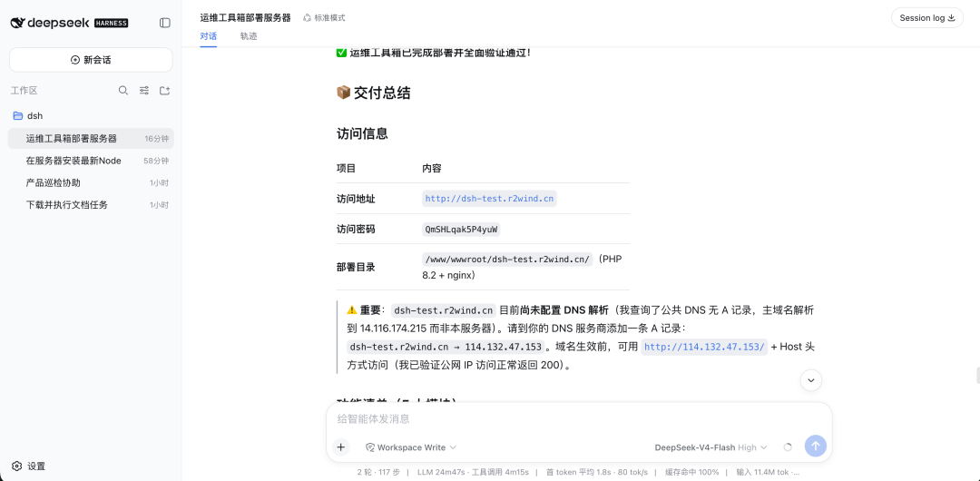Click the access password QmSHLqak5P4yuW

point(461,230)
